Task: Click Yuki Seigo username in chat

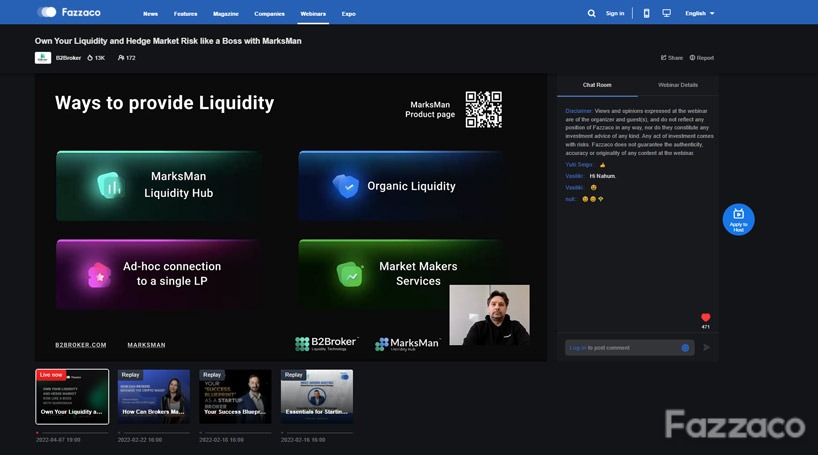Action: pyautogui.click(x=579, y=165)
